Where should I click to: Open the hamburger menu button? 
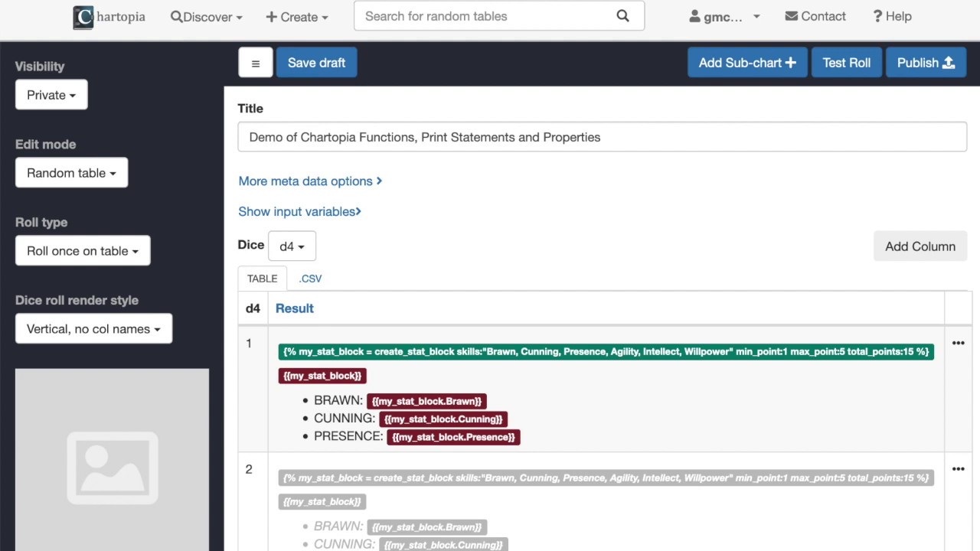[x=256, y=63]
